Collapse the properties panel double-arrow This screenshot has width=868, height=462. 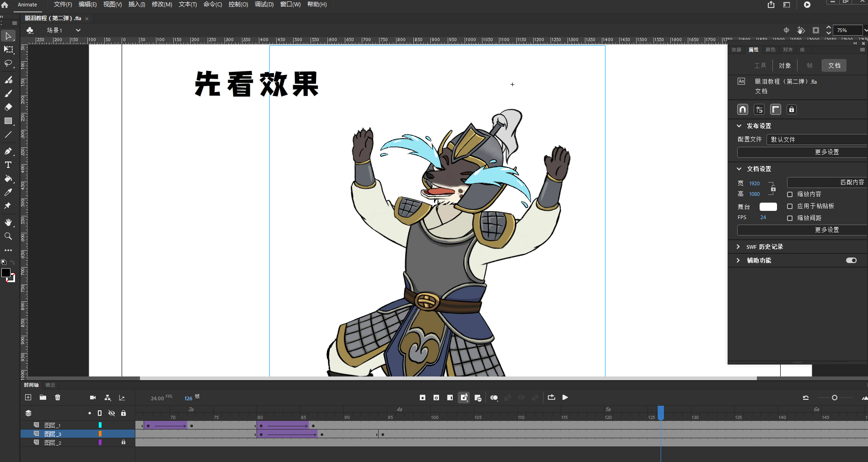(855, 43)
